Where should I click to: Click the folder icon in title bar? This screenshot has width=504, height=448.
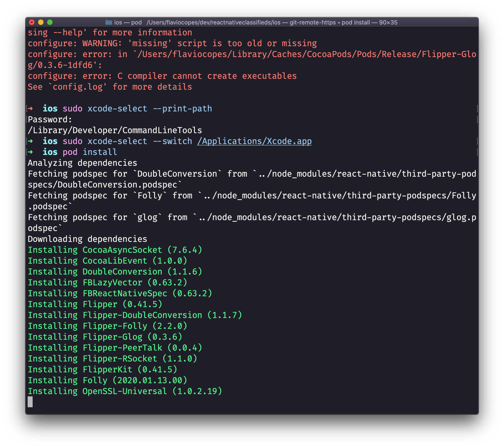pos(109,22)
